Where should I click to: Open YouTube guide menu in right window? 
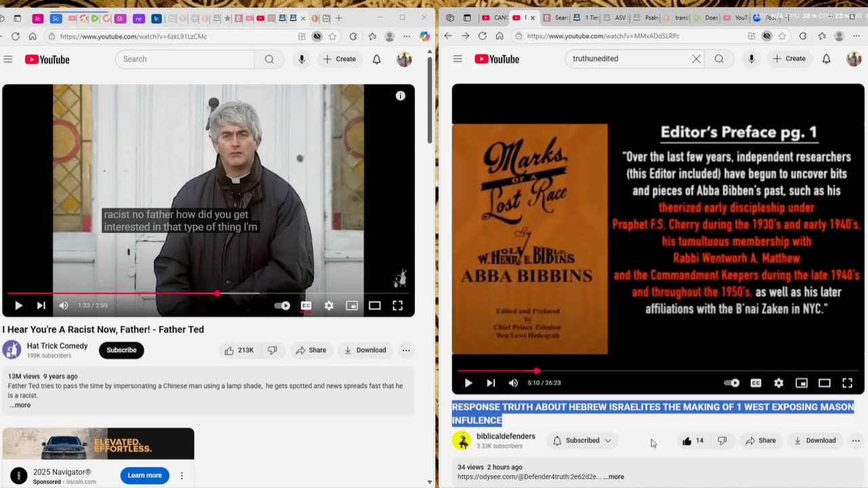point(458,59)
